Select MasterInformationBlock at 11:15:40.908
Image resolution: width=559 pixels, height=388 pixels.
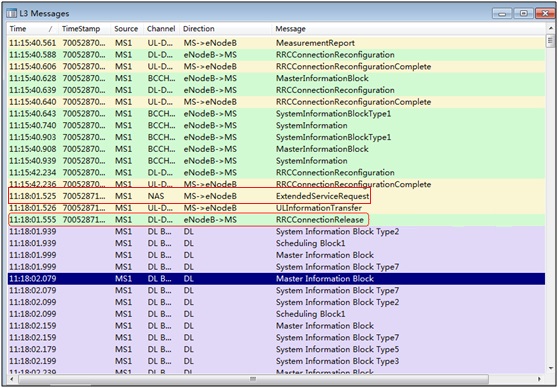[276, 149]
